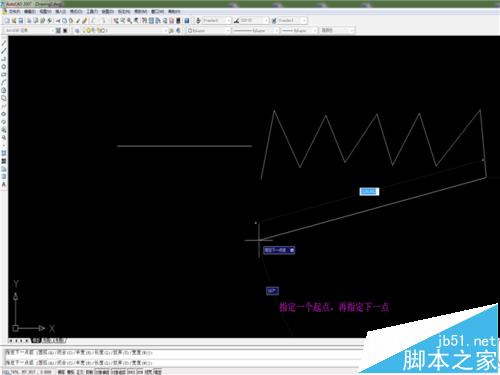Toggle 极轴 (Polar) tracking
The height and width of the screenshot is (375, 500).
(x=89, y=372)
